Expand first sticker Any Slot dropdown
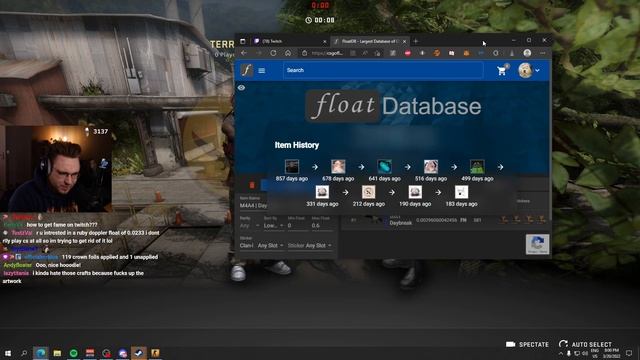640x360 pixels. coord(271,246)
